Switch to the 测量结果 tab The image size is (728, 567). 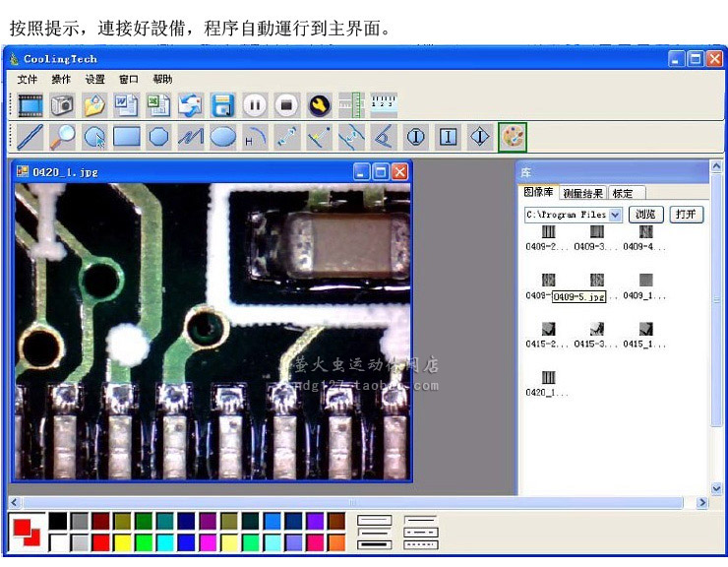pyautogui.click(x=583, y=193)
